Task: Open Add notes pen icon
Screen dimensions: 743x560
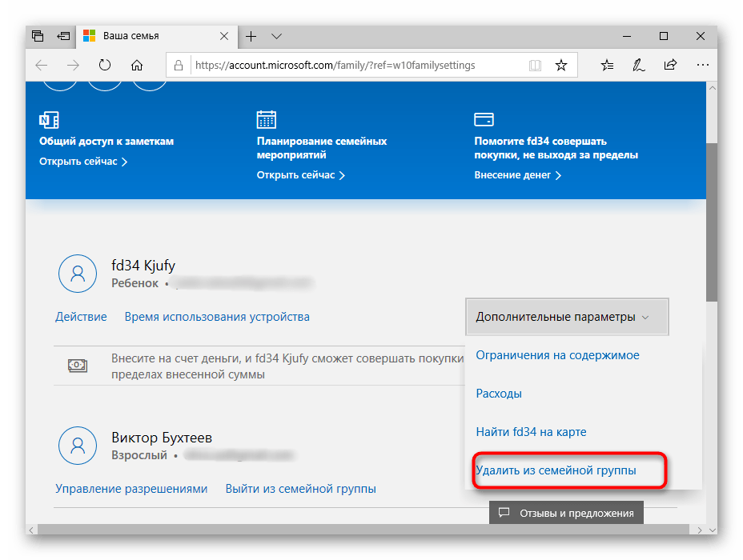Action: pyautogui.click(x=638, y=65)
